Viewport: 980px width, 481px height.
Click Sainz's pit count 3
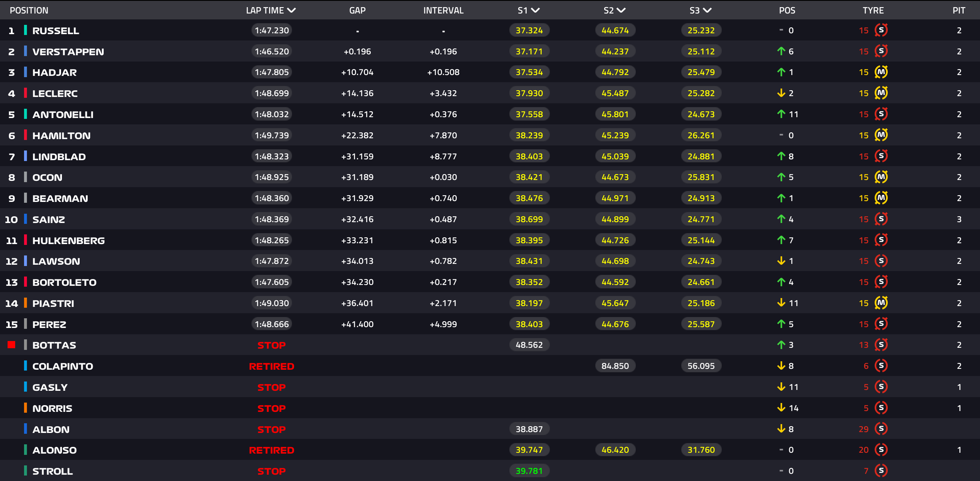pos(959,219)
